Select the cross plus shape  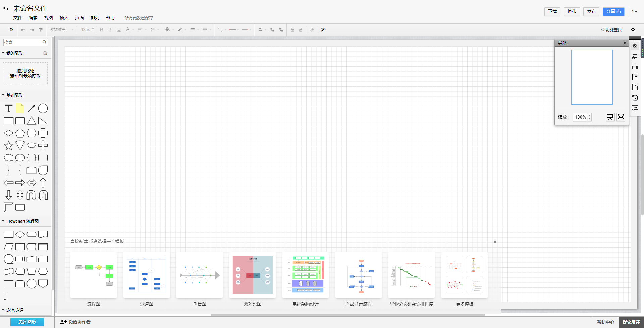pyautogui.click(x=43, y=145)
